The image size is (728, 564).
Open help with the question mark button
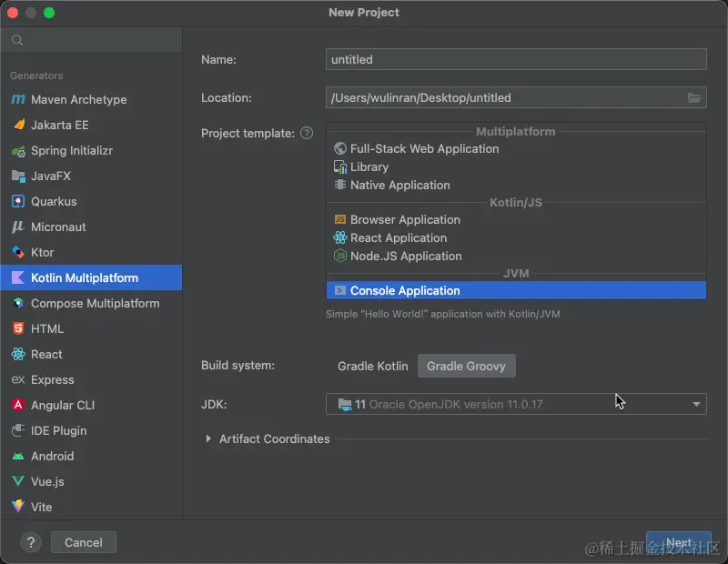coord(30,542)
